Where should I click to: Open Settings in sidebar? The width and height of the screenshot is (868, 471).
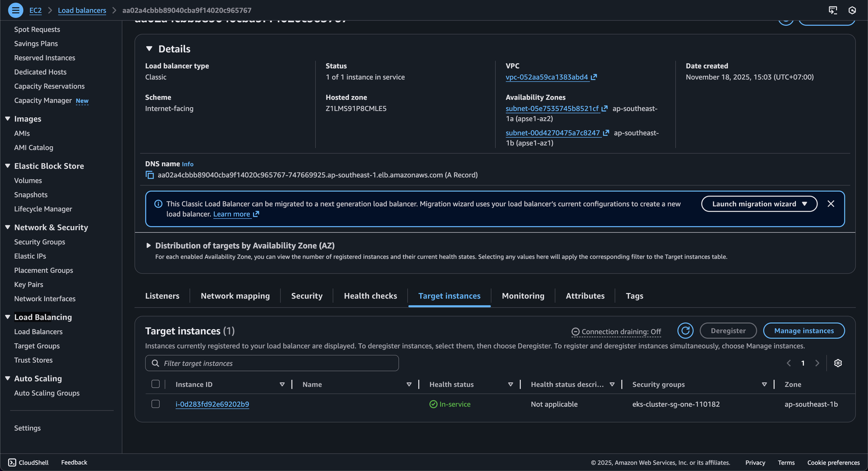coord(27,428)
